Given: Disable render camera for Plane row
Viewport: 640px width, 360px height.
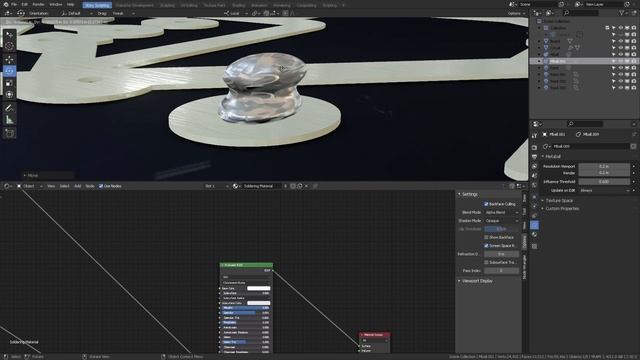Looking at the screenshot, I should 633,68.
